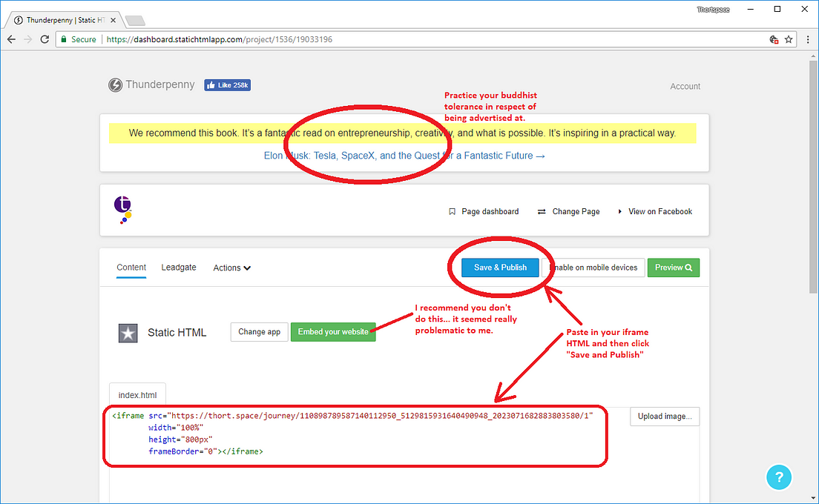Open the blue help question mark

pyautogui.click(x=779, y=477)
